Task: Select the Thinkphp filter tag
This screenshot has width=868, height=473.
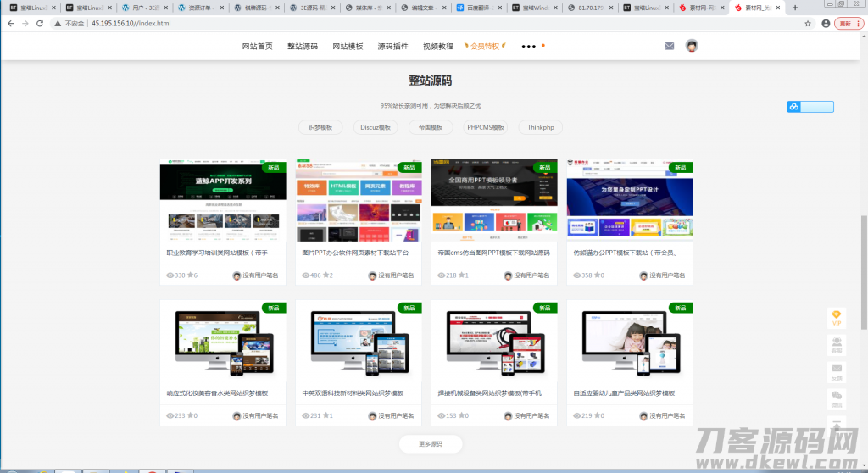Action: tap(540, 127)
